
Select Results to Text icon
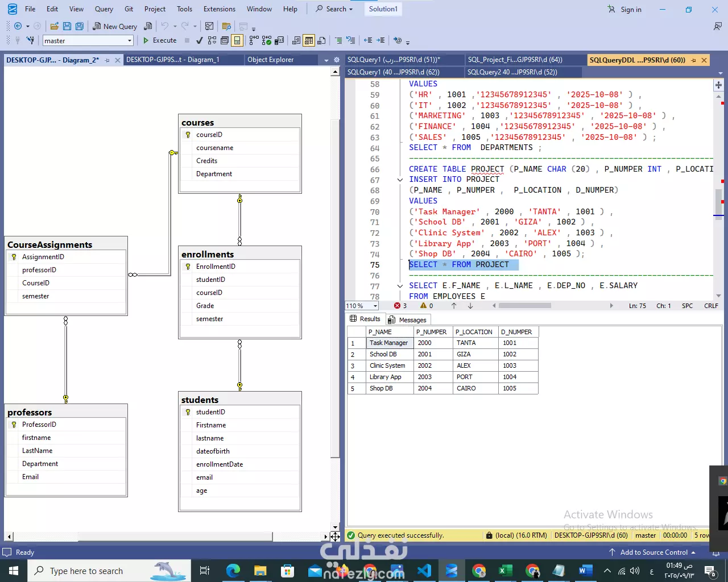[296, 40]
